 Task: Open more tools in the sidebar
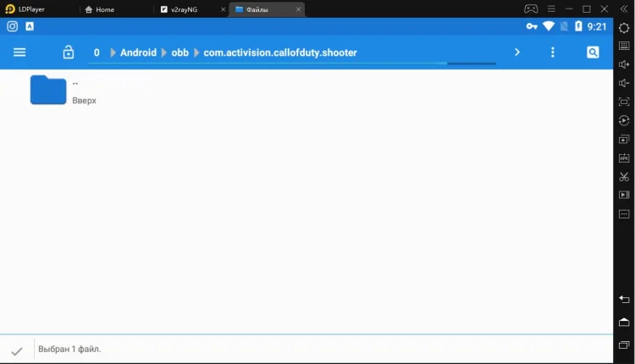click(624, 214)
